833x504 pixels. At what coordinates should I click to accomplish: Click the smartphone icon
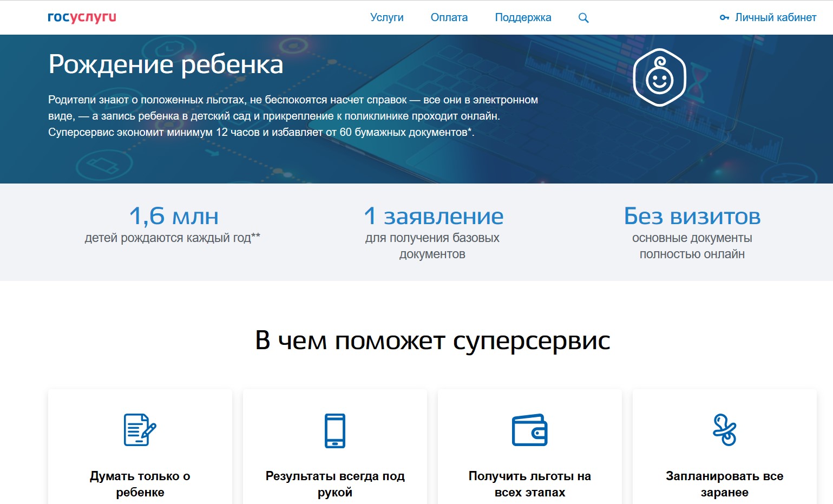click(x=335, y=430)
